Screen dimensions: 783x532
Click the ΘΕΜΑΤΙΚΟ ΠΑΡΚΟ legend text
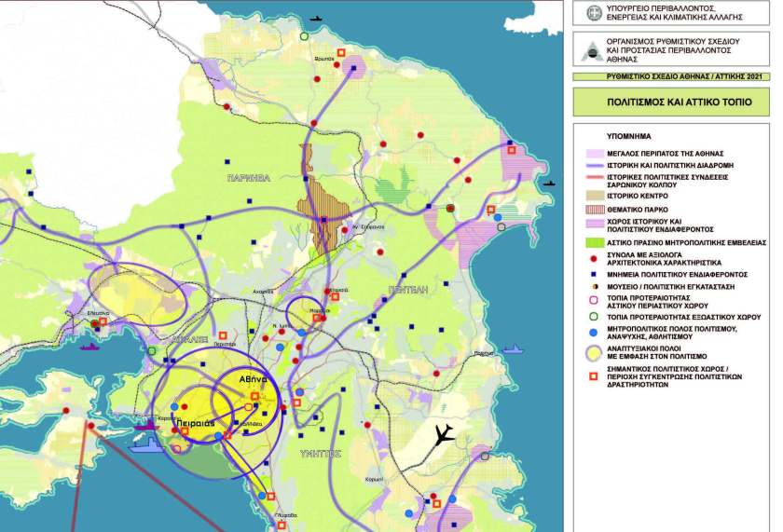(x=638, y=210)
